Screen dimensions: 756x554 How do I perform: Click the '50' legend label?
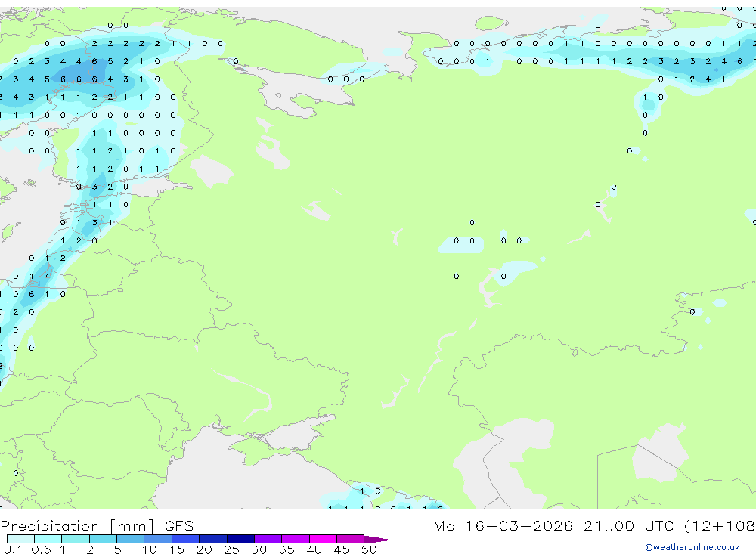(x=369, y=549)
